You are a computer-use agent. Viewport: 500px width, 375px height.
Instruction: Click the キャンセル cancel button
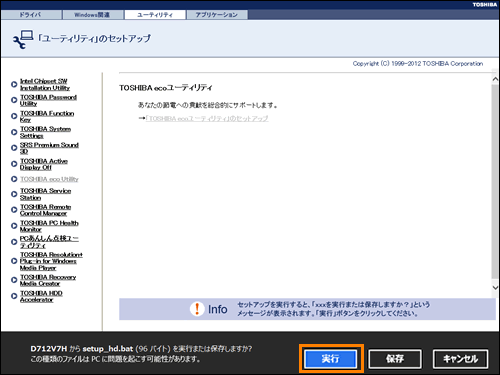(460, 359)
